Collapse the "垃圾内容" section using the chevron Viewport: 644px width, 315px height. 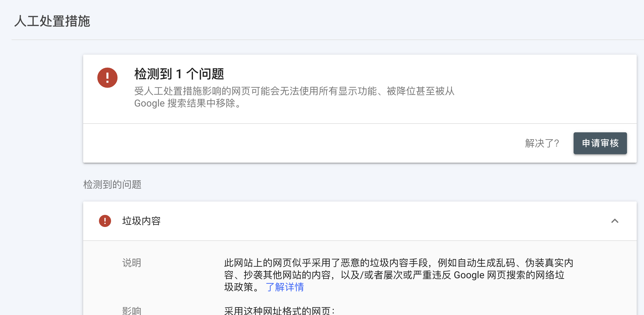615,221
